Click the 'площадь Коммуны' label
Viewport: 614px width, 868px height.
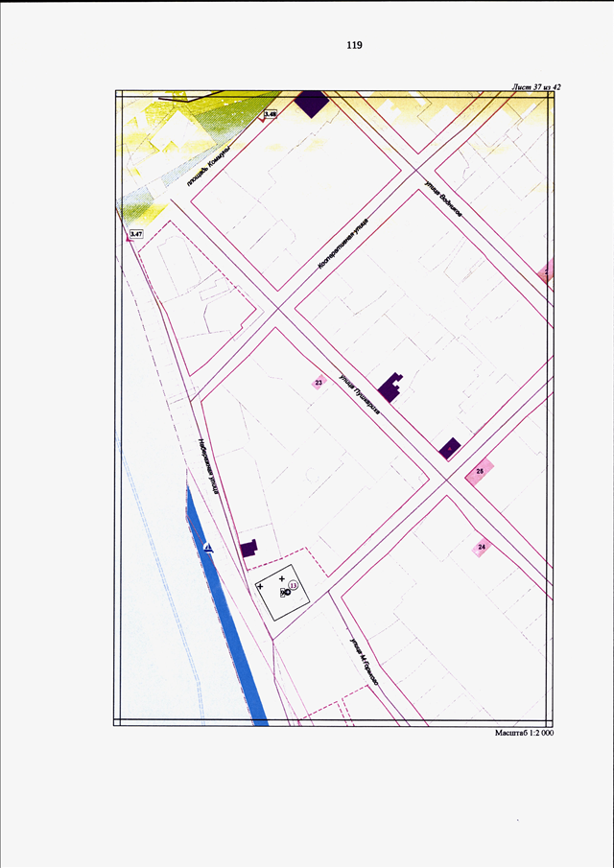coord(207,165)
